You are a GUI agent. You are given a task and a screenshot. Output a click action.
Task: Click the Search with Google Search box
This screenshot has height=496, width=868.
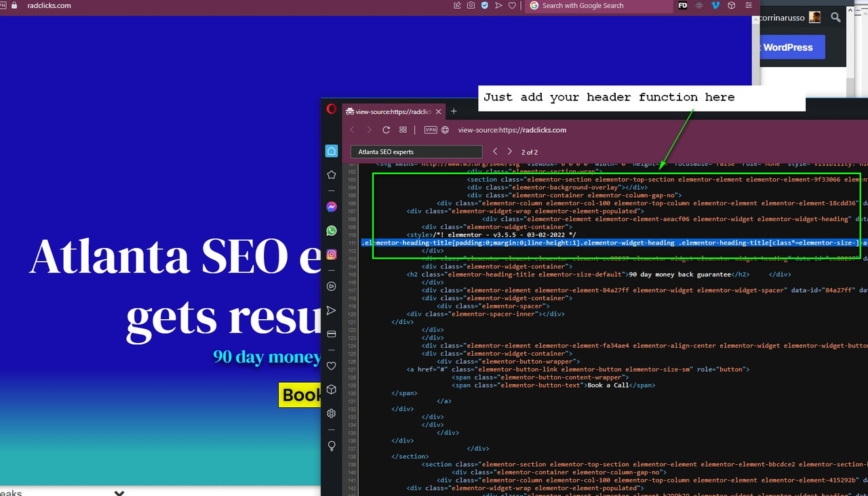click(x=598, y=5)
